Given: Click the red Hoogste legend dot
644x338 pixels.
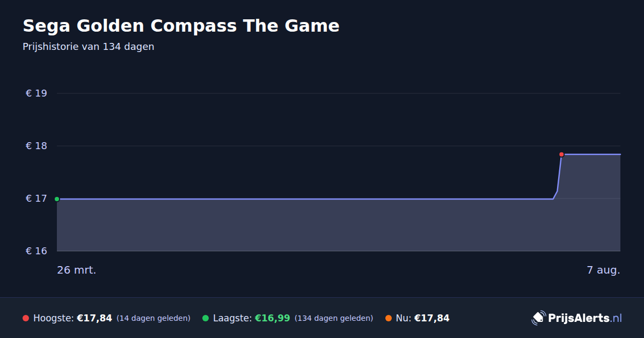Looking at the screenshot, I should 26,318.
